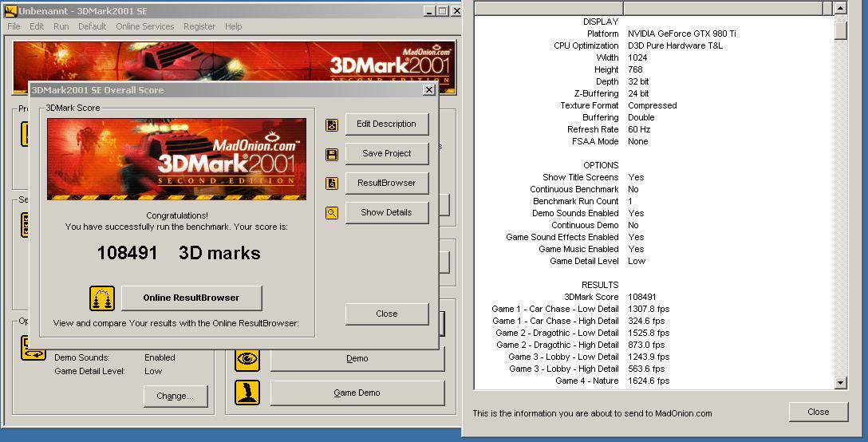
Task: Open the Online Services menu
Action: click(x=145, y=26)
